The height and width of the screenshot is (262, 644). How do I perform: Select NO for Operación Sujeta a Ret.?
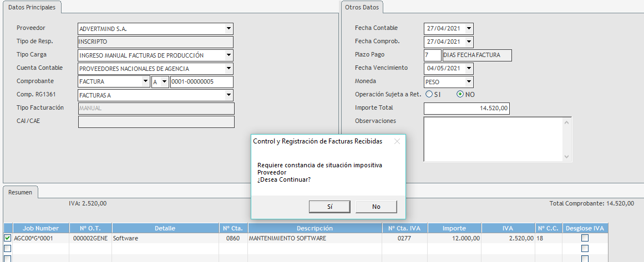(460, 95)
